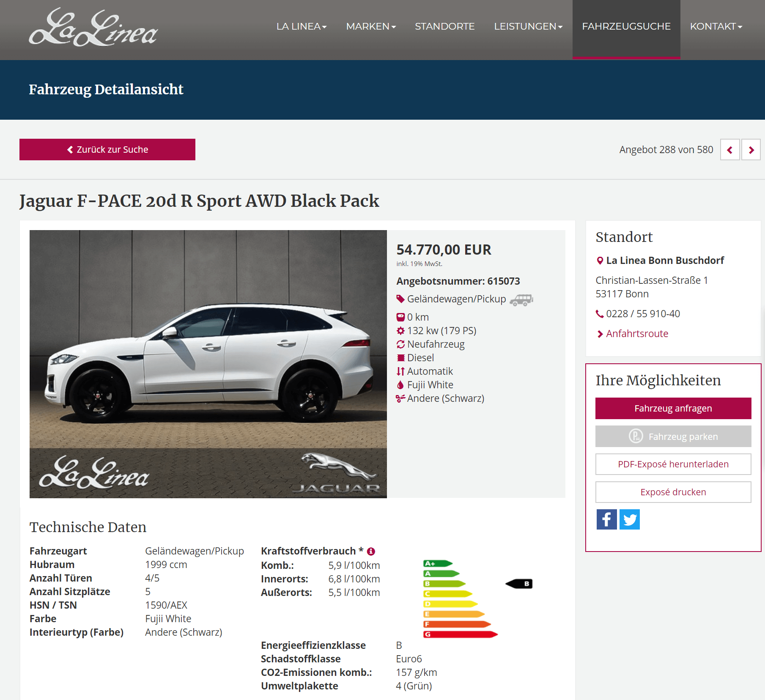Click the interior icon beside Andere (Schwarz)
The width and height of the screenshot is (765, 700).
pyautogui.click(x=400, y=398)
